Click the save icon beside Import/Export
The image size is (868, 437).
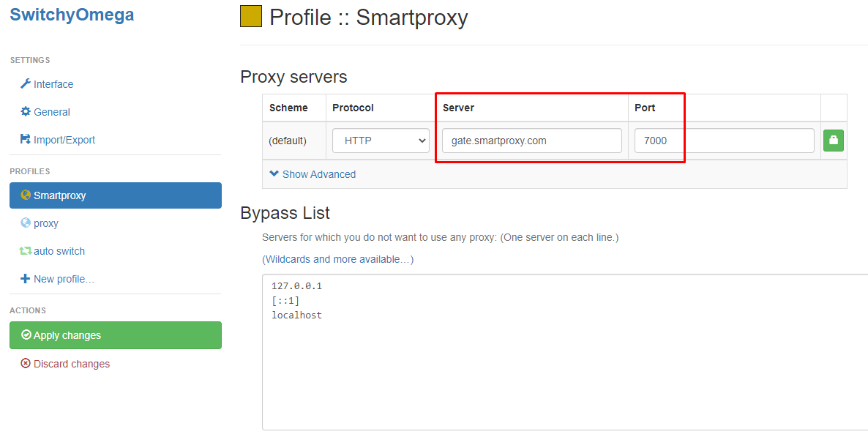tap(25, 139)
